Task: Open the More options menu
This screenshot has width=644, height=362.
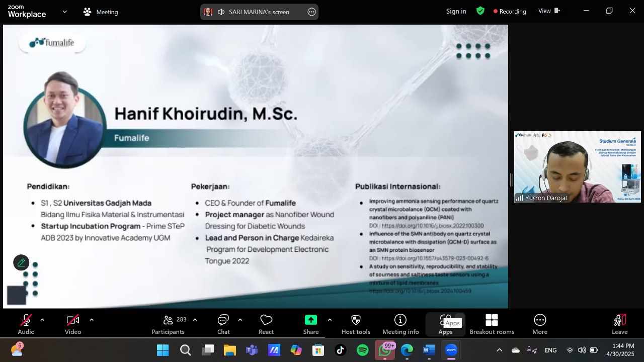Action: (x=540, y=324)
